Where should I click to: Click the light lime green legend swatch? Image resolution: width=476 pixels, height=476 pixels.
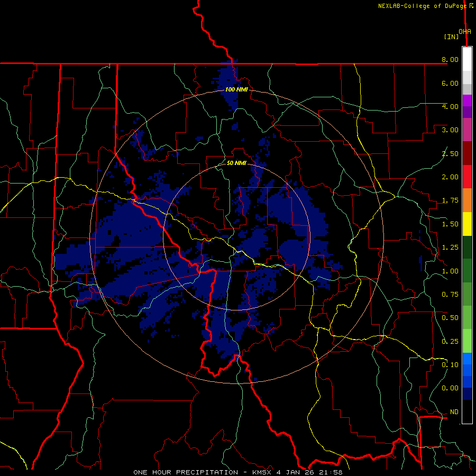(x=467, y=341)
